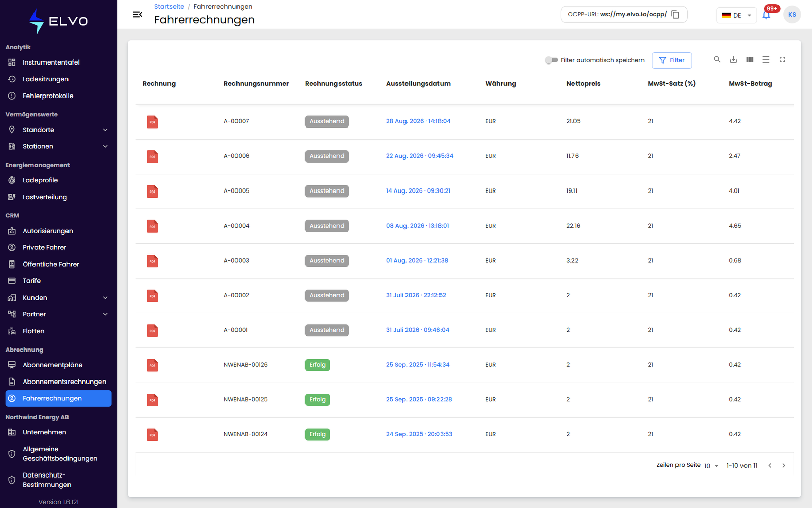Open date link 28 Aug. 2026 · 14:18:04
Screen dimensions: 812x508
pyautogui.click(x=418, y=121)
